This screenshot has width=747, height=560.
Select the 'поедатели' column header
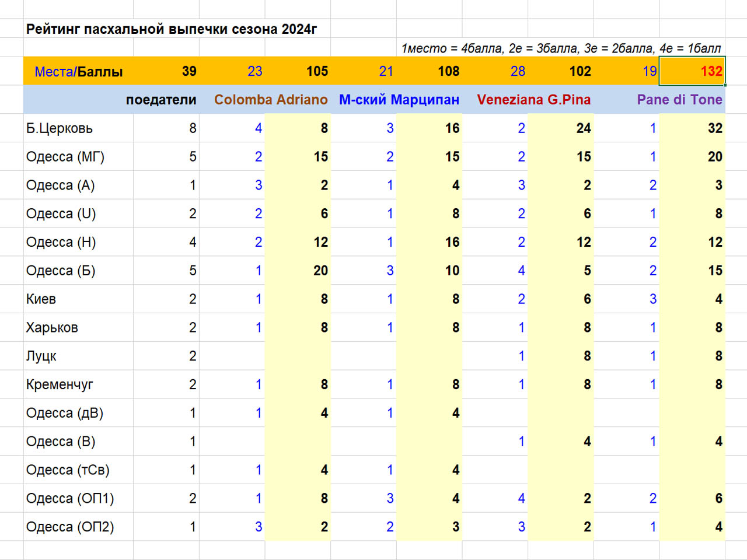(x=161, y=100)
